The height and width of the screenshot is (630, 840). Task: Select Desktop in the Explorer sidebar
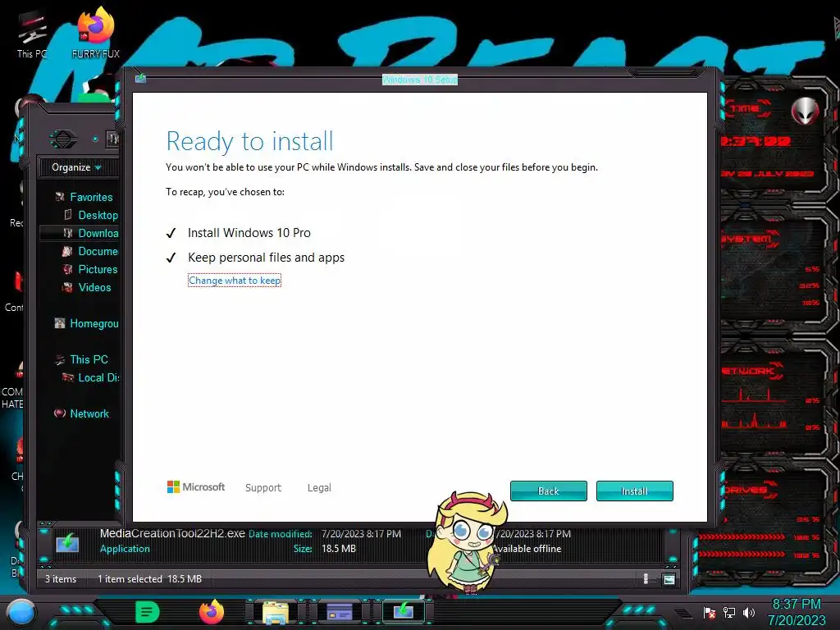point(98,216)
